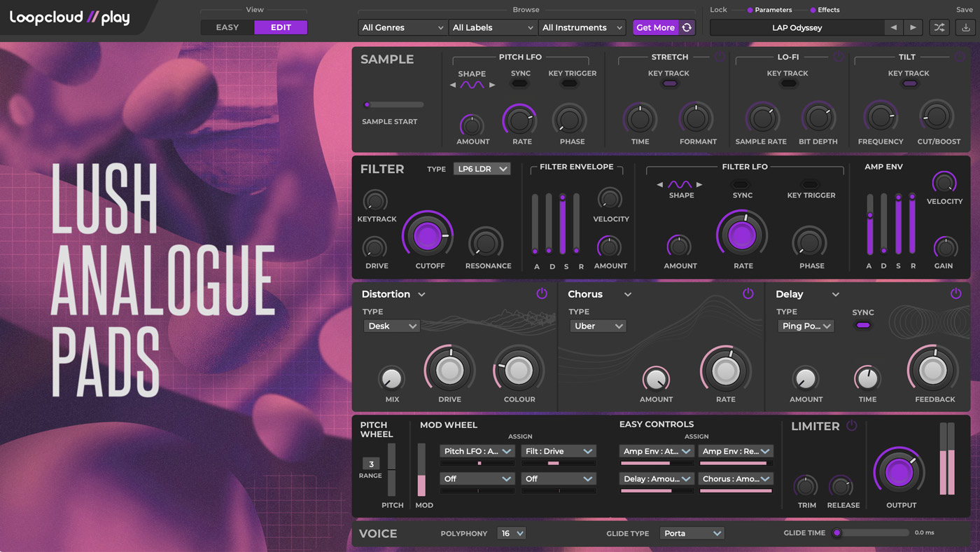Screen dimensions: 980x552
Task: Open Easy Controls Chorus : Amount selector
Action: (x=736, y=479)
